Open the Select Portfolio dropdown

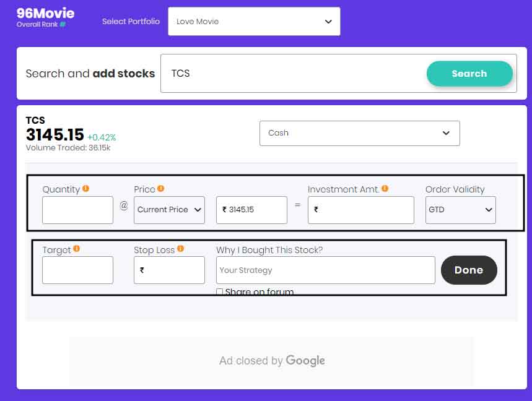(254, 22)
